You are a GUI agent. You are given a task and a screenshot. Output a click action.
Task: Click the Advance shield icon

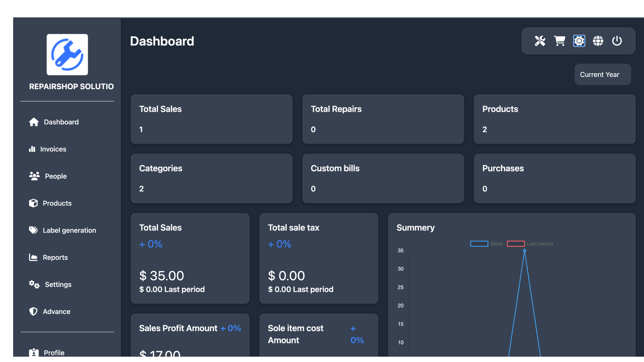pos(33,311)
